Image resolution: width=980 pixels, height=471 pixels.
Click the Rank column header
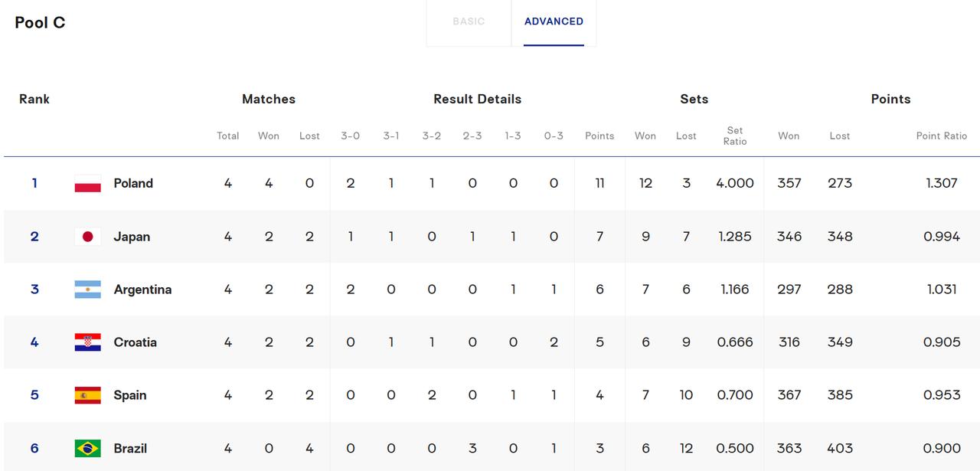pyautogui.click(x=34, y=99)
